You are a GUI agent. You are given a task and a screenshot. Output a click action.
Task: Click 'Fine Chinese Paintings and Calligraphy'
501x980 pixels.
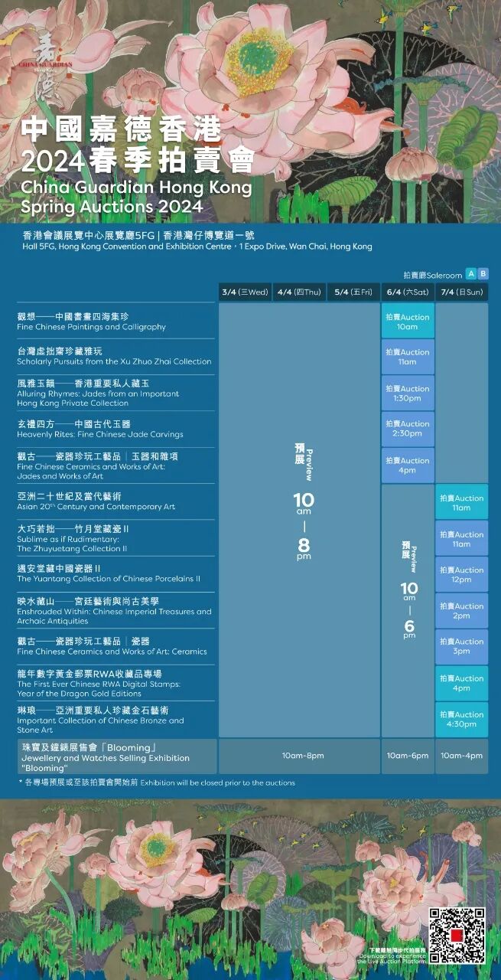(x=92, y=327)
